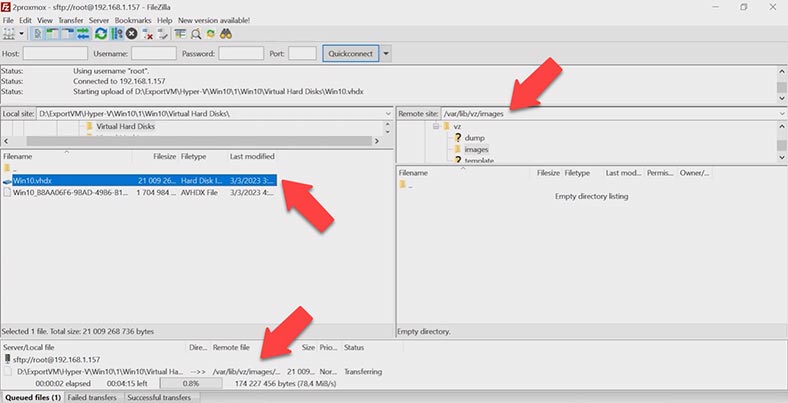Cancel the current operation
The width and height of the screenshot is (788, 403).
click(132, 34)
